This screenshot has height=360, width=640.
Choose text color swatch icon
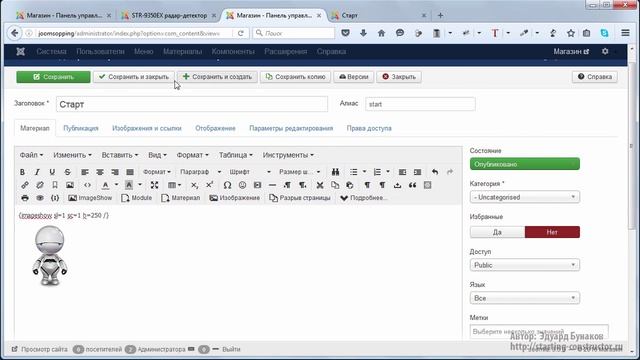[105, 185]
